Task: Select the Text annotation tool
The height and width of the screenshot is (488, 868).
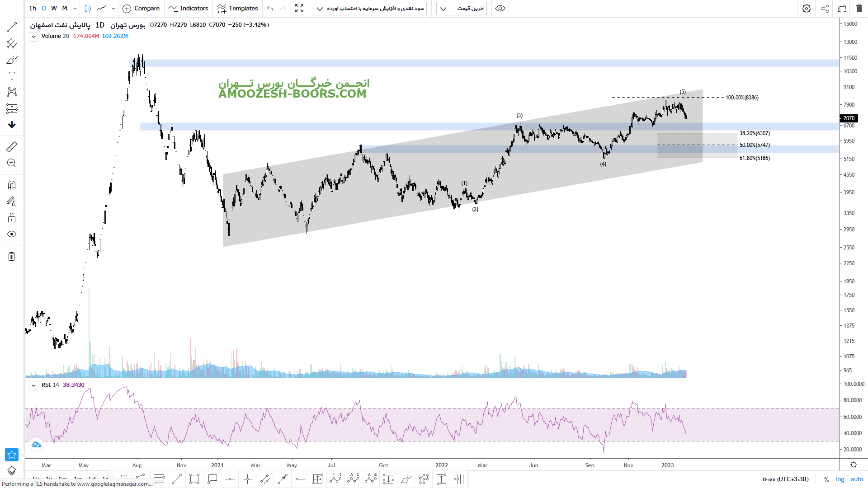Action: (12, 76)
